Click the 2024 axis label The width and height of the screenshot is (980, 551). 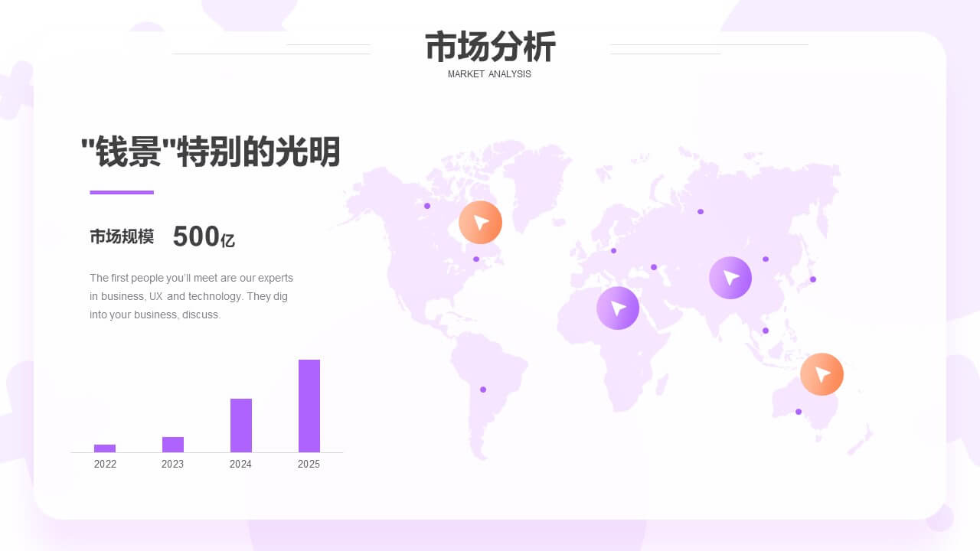tap(241, 465)
